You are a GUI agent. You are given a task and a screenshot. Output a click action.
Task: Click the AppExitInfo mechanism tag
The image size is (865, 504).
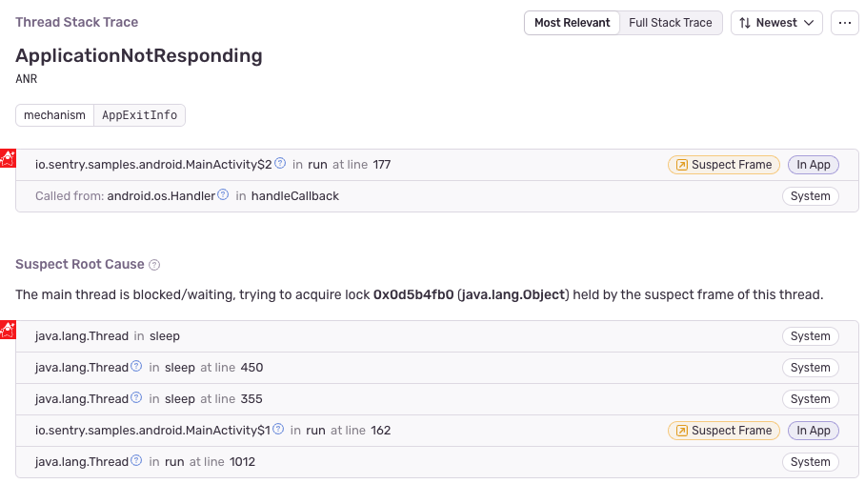coord(139,115)
